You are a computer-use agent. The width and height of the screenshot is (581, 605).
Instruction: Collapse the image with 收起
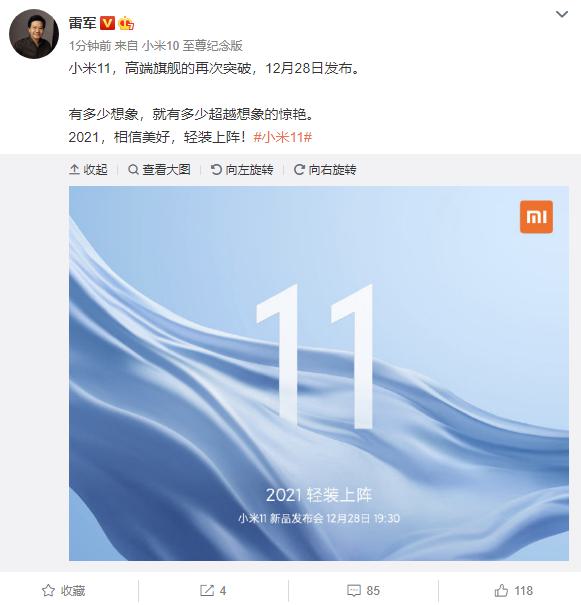coord(88,169)
